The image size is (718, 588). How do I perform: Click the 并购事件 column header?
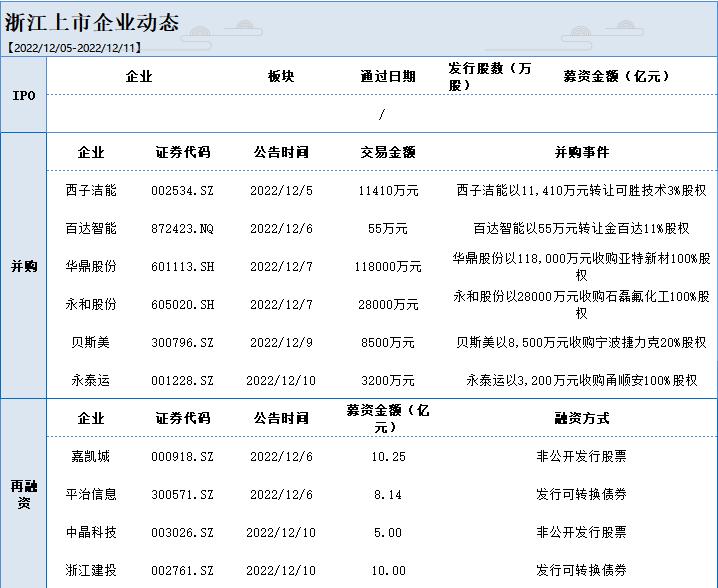(x=582, y=152)
